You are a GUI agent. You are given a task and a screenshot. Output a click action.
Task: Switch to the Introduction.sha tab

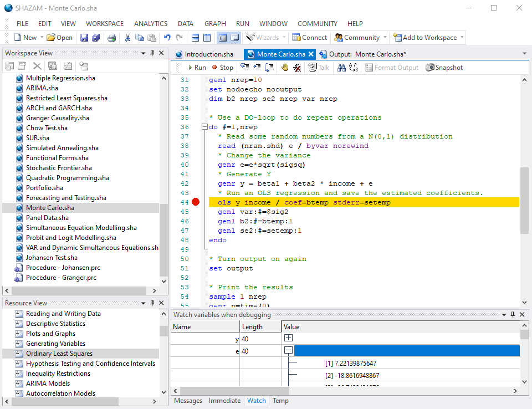[204, 54]
